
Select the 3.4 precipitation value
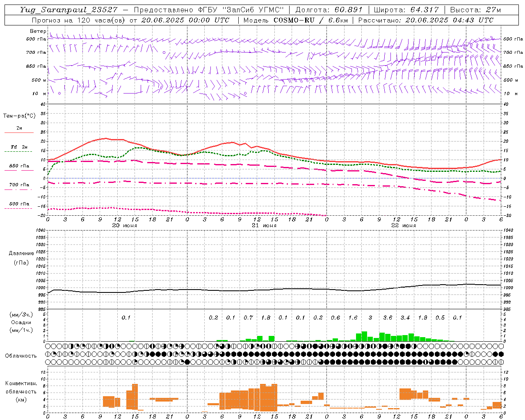(405, 317)
